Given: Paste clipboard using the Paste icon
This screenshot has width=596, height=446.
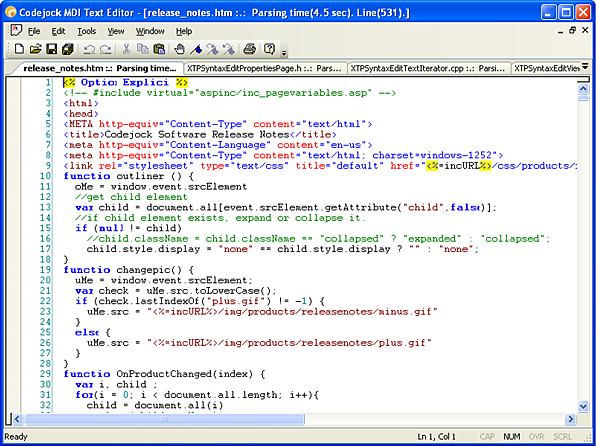Looking at the screenshot, I should (159, 49).
